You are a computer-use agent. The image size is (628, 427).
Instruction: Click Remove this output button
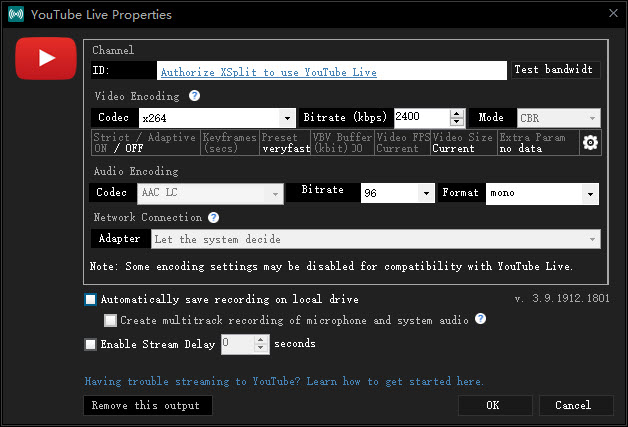coord(147,405)
